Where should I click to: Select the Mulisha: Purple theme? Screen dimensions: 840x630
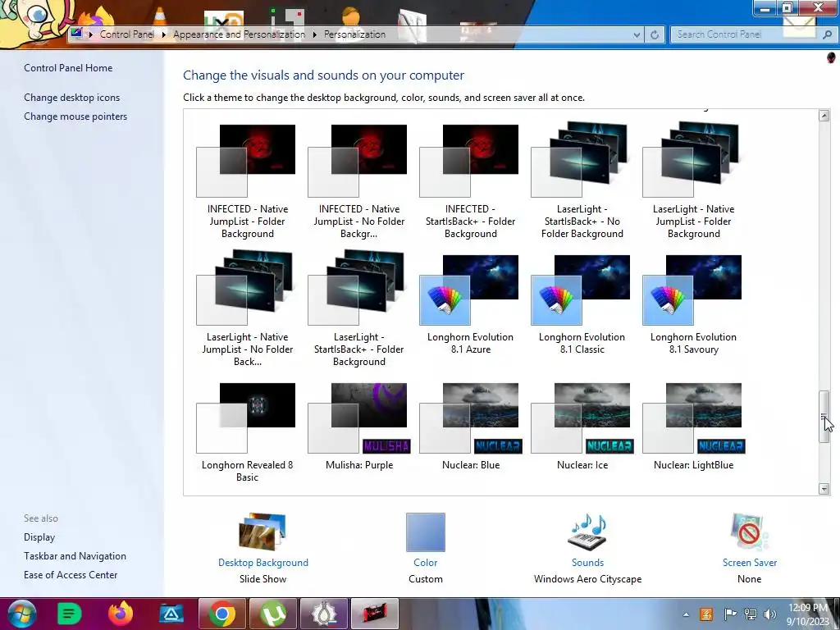(359, 427)
